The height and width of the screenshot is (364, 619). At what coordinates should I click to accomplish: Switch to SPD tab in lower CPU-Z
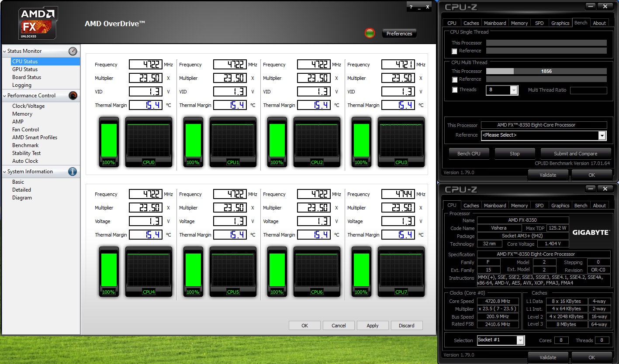pos(539,206)
